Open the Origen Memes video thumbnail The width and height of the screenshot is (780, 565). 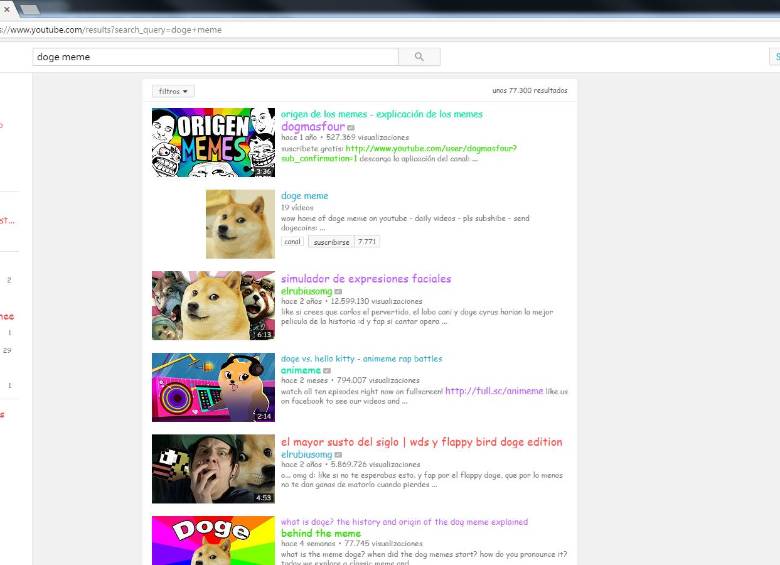click(x=213, y=142)
